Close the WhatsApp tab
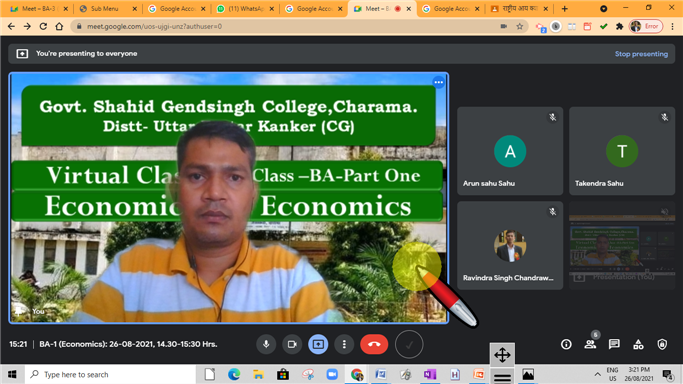683x384 pixels. point(271,9)
